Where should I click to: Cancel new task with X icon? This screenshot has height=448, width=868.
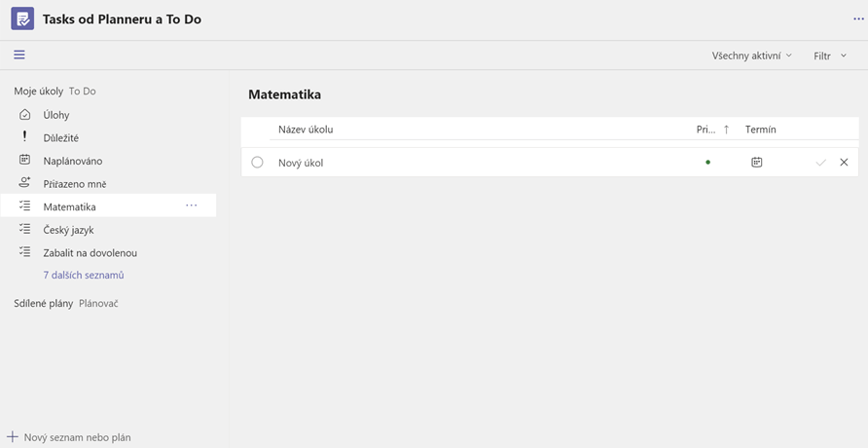844,163
